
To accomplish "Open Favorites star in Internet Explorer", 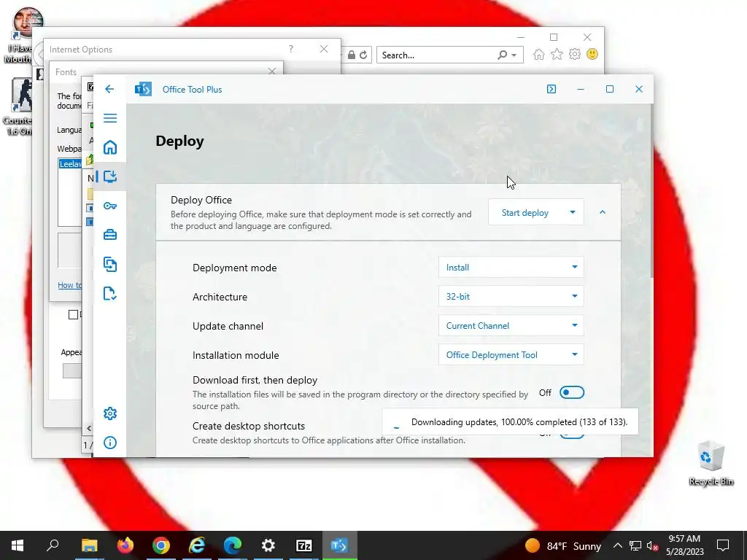I will tap(557, 54).
